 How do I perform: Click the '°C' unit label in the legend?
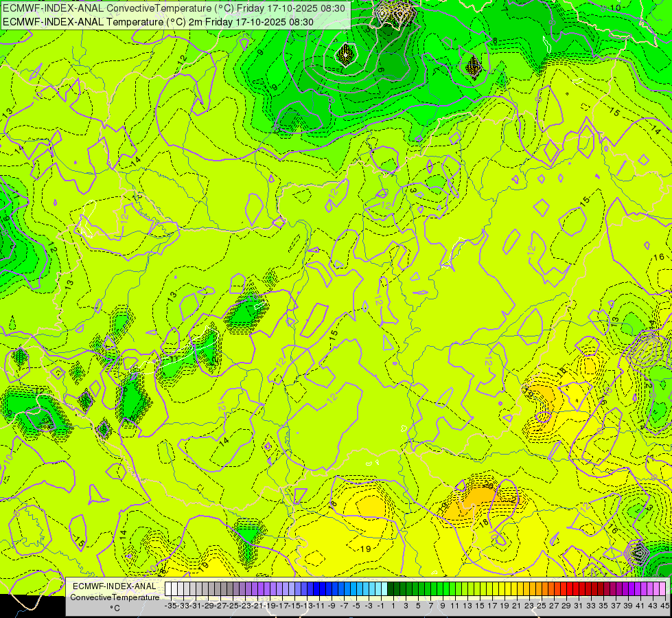coord(115,608)
